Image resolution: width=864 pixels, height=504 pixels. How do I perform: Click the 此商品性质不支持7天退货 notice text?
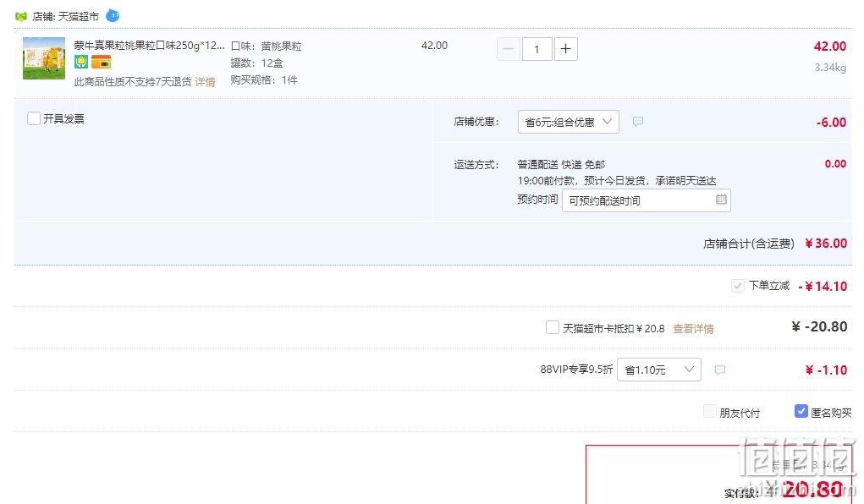[133, 82]
